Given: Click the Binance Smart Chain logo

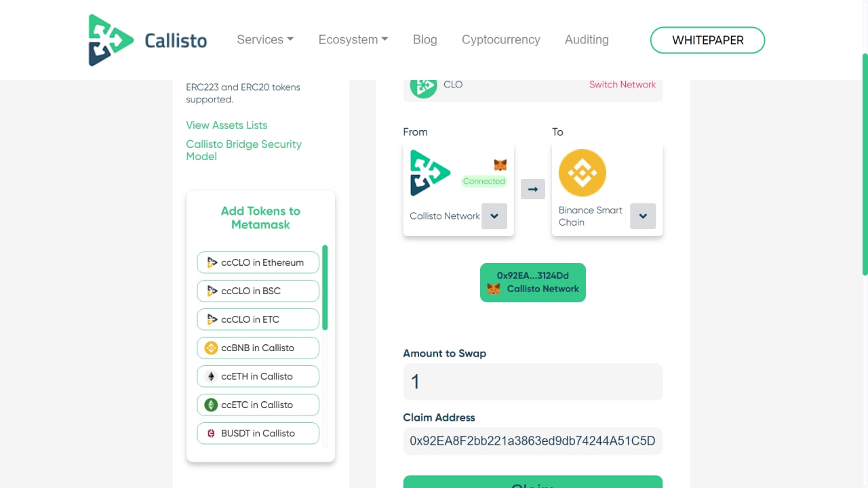Looking at the screenshot, I should click(x=582, y=173).
